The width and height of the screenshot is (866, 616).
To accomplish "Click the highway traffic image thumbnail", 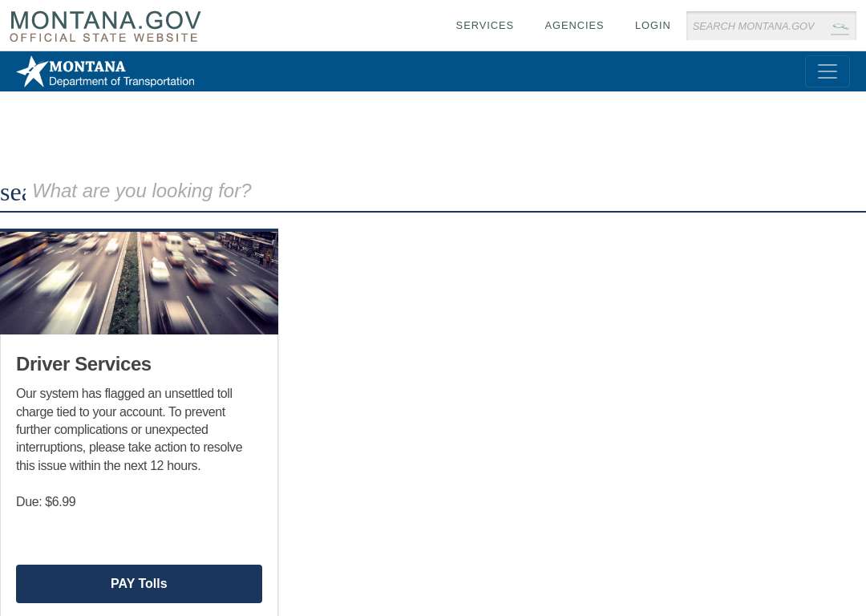I will click(x=140, y=282).
